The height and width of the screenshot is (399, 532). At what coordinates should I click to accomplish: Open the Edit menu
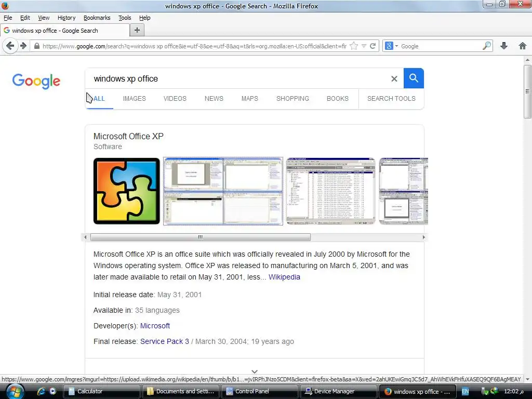click(x=25, y=18)
